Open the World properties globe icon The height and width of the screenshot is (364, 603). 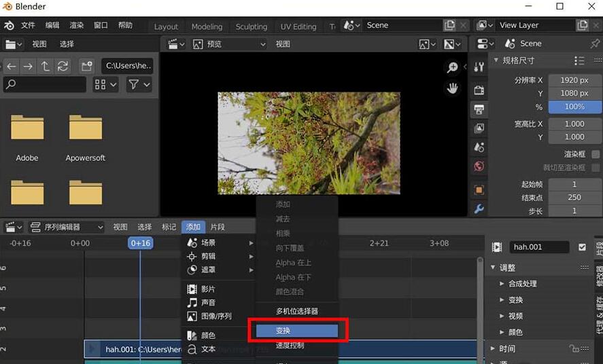pyautogui.click(x=479, y=166)
